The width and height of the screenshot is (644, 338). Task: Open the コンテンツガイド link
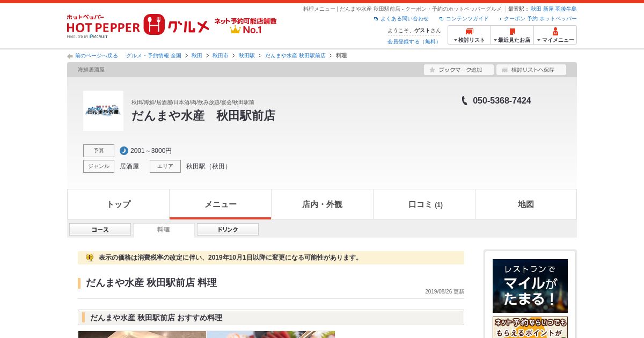[x=467, y=18]
